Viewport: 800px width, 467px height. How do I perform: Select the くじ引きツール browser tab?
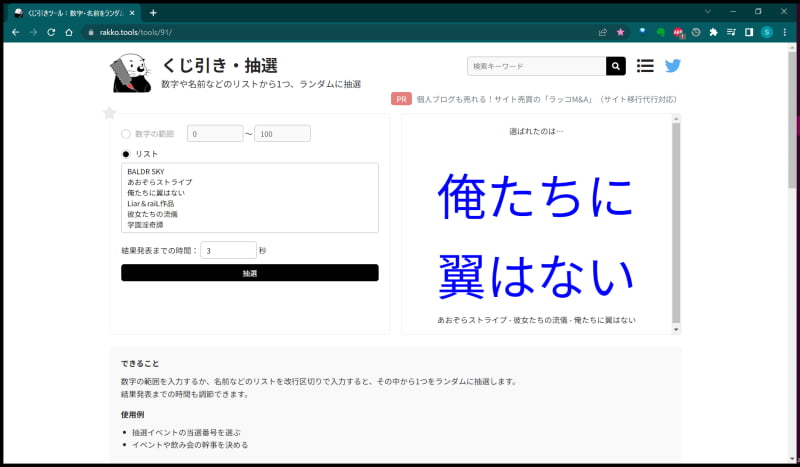coord(74,13)
